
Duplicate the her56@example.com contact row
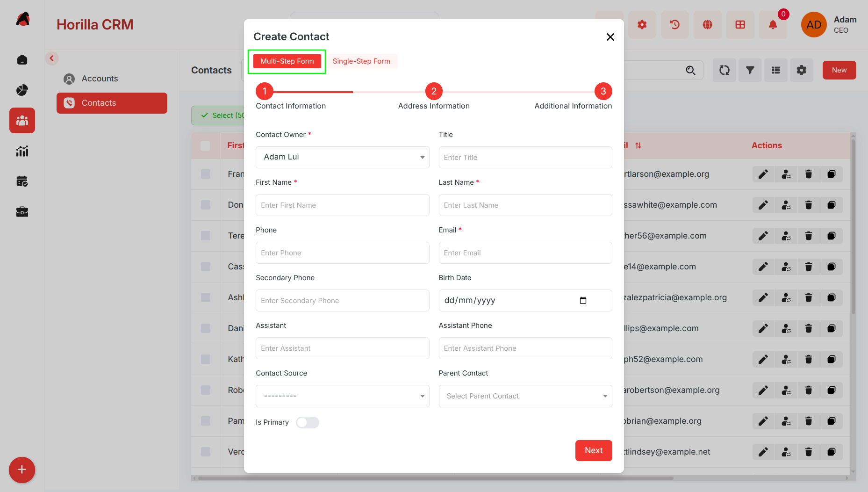(832, 236)
